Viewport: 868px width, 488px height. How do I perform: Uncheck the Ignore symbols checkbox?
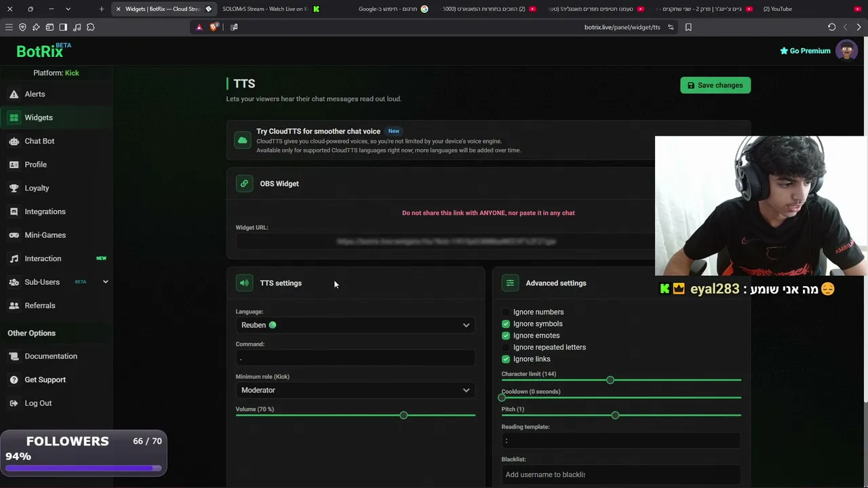click(505, 324)
